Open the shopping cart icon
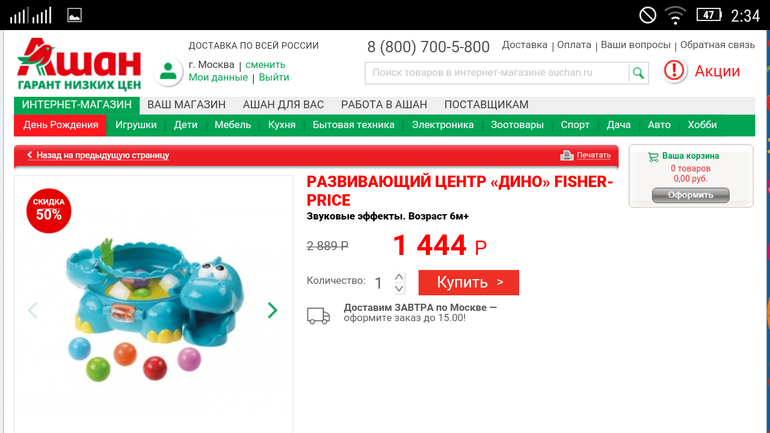This screenshot has width=770, height=433. (653, 157)
